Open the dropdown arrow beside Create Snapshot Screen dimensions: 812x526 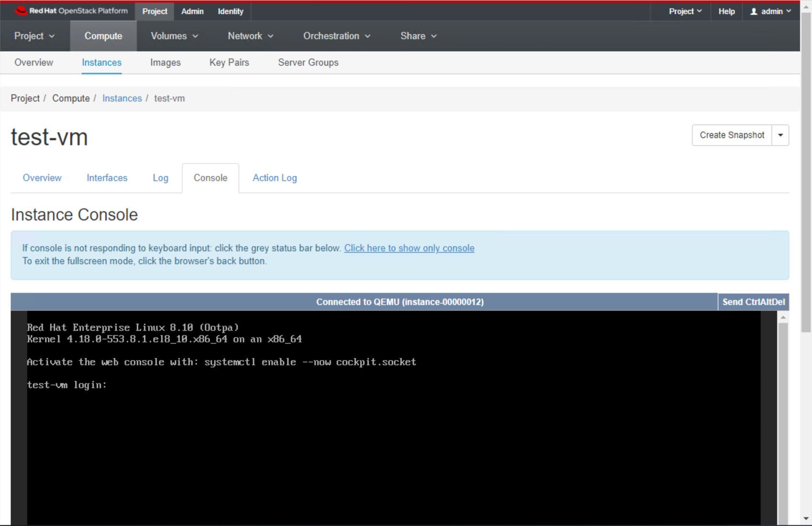tap(780, 135)
